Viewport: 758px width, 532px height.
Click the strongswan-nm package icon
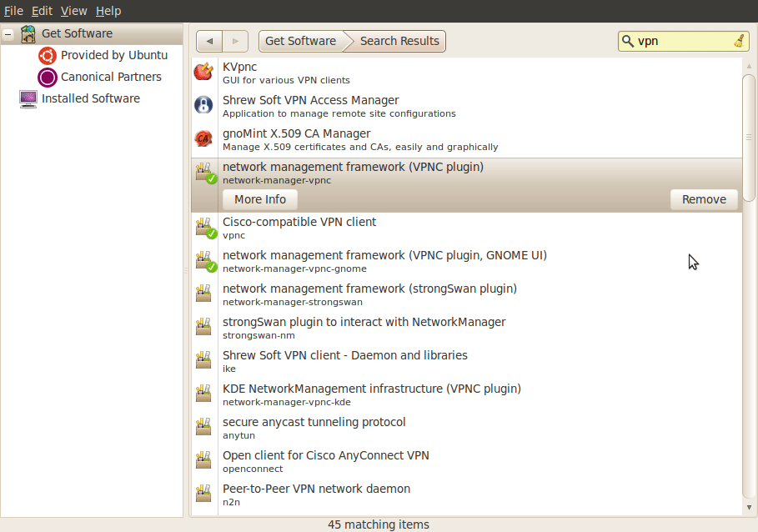(x=203, y=327)
